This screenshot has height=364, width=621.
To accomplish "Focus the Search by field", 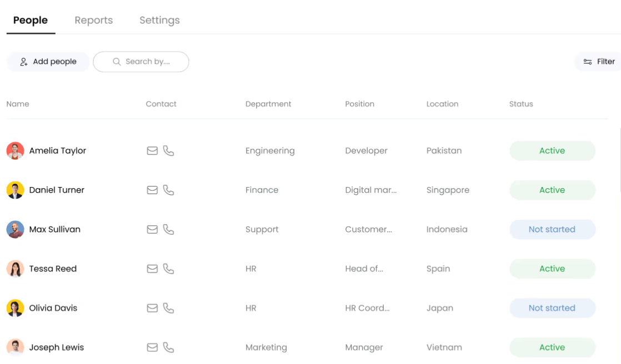I will click(141, 62).
